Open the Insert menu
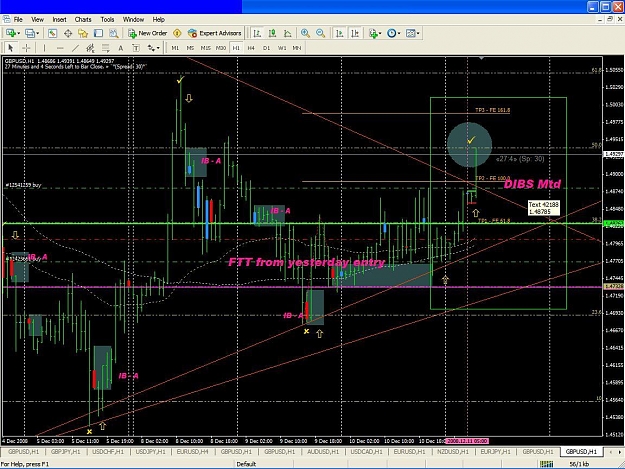This screenshot has height=469, width=625. (x=59, y=20)
